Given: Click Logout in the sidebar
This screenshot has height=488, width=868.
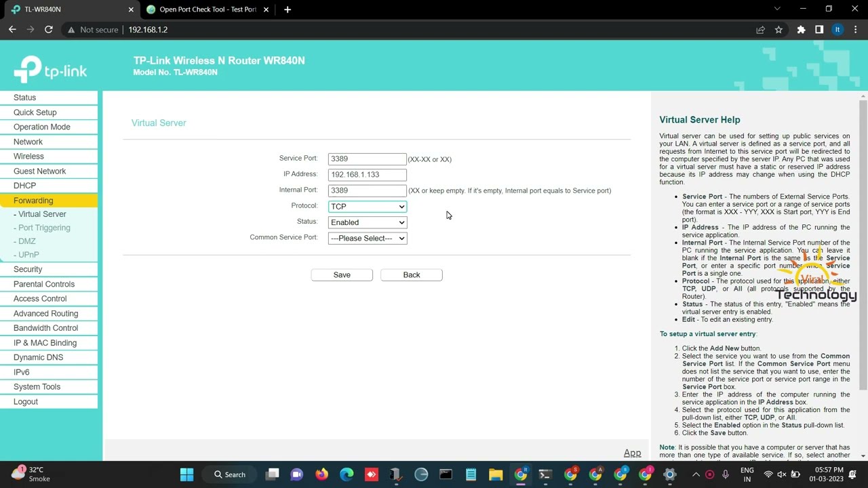Looking at the screenshot, I should [x=49, y=401].
